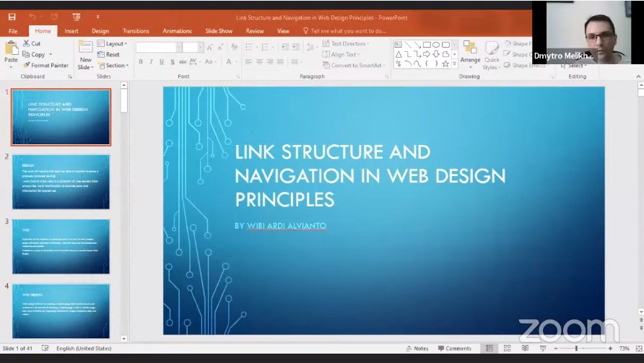The width and height of the screenshot is (644, 363).
Task: Open the Layout dropdown
Action: (113, 43)
